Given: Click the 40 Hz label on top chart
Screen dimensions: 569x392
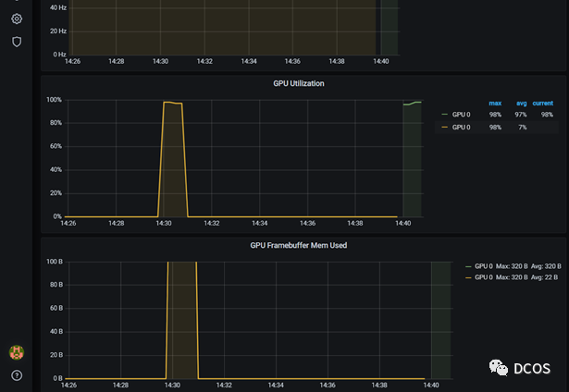Looking at the screenshot, I should click(x=58, y=7).
